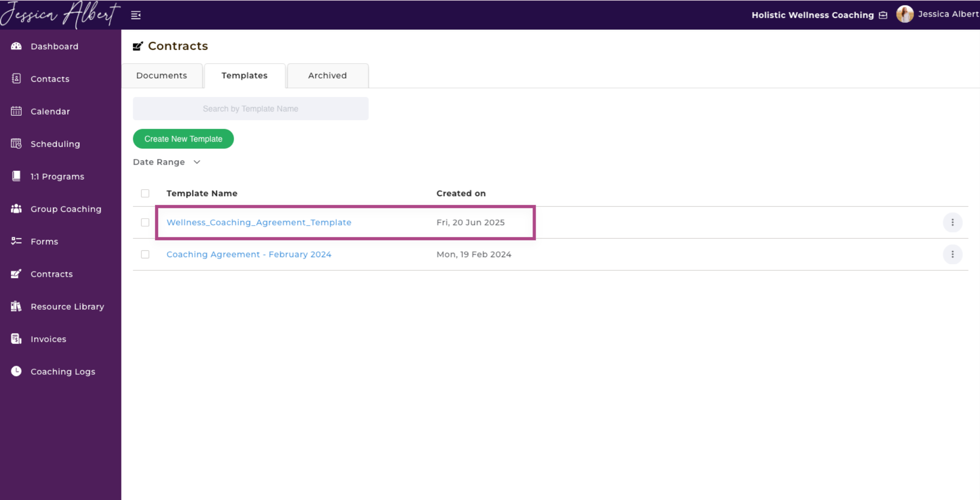Navigate to Scheduling in the sidebar
Viewport: 980px width, 500px height.
tap(56, 144)
